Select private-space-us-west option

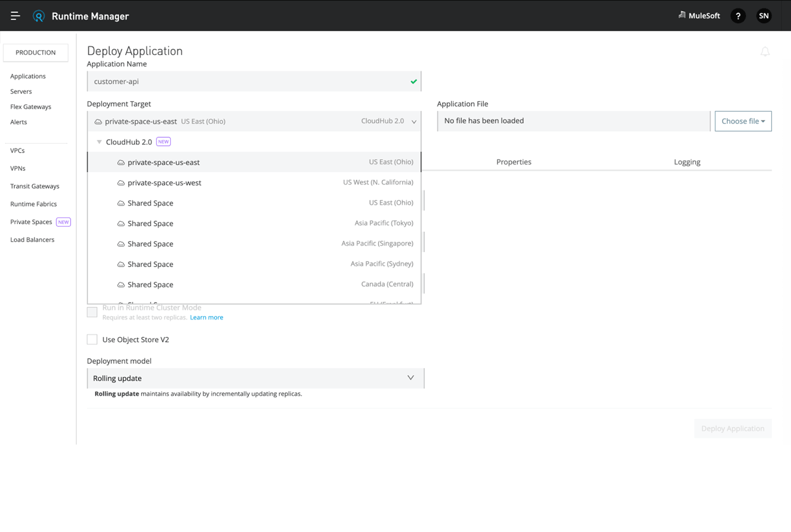coord(254,183)
